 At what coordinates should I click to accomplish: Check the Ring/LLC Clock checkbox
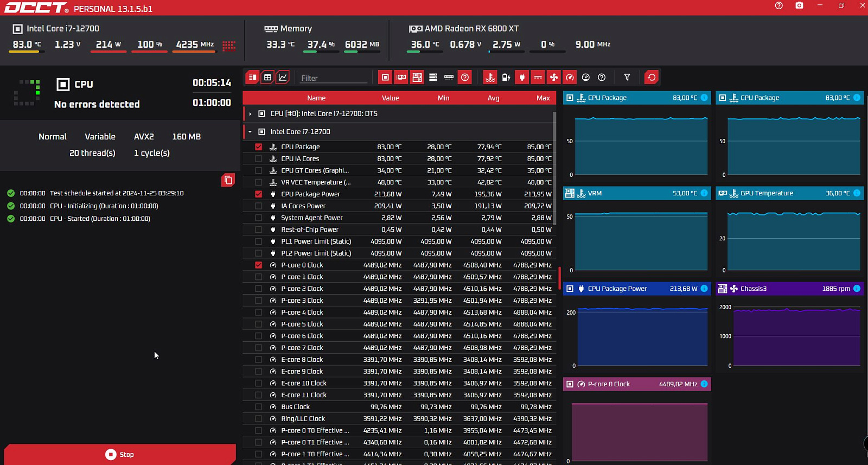pyautogui.click(x=258, y=419)
